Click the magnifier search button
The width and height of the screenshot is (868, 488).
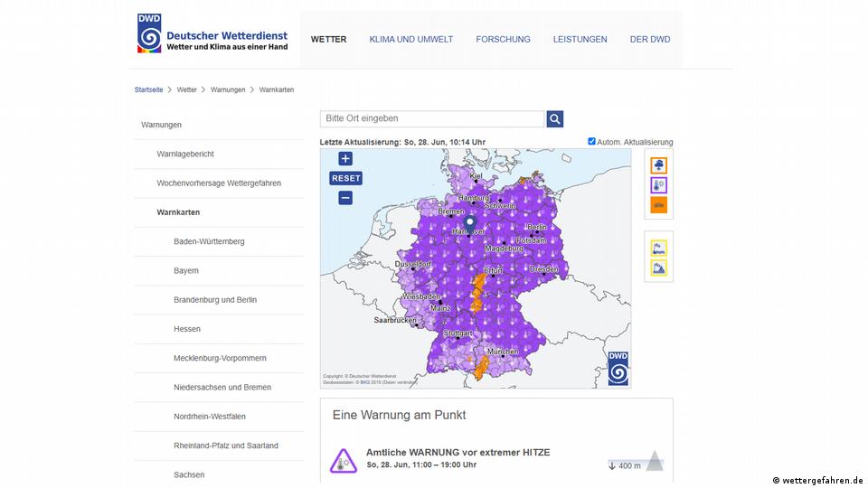click(554, 119)
